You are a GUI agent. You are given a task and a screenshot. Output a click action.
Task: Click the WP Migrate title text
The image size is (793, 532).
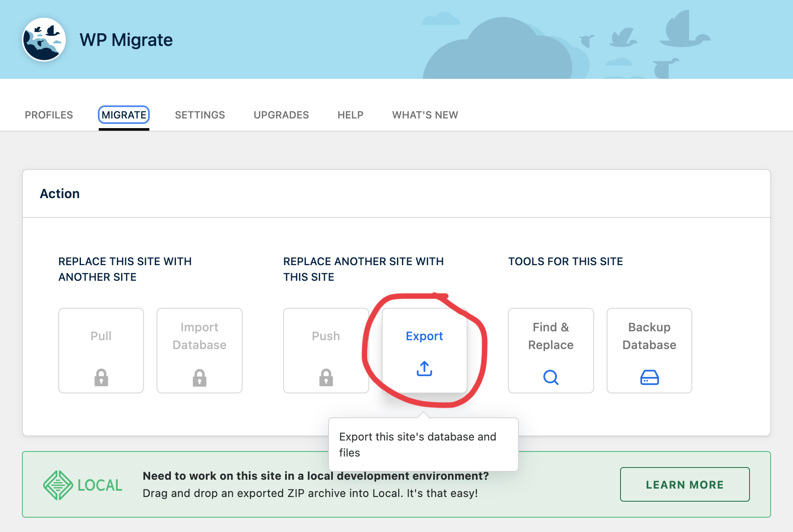(x=126, y=40)
